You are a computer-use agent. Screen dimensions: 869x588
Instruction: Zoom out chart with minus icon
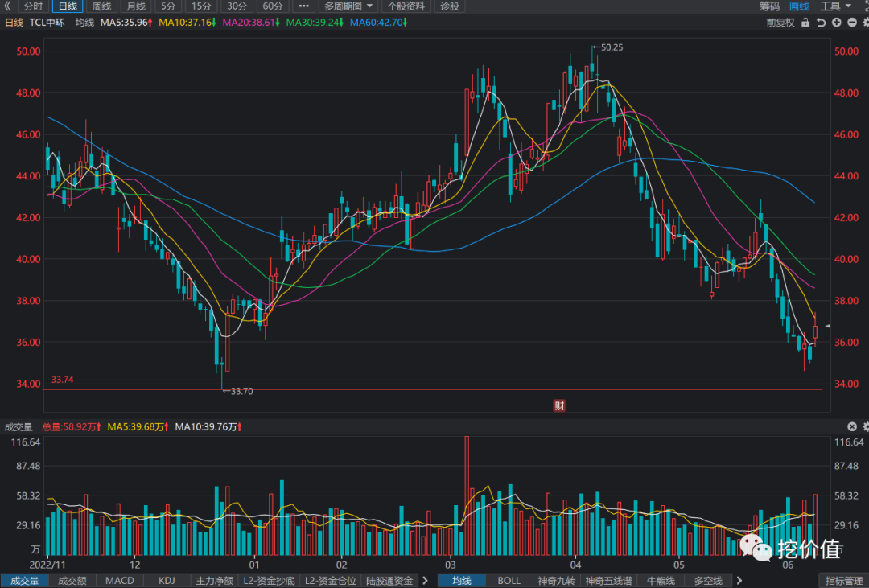(x=851, y=23)
